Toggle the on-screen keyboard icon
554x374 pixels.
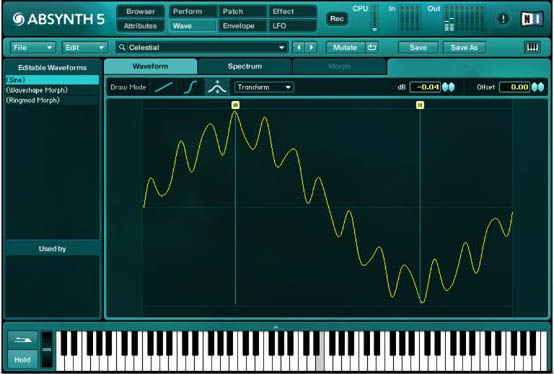point(532,47)
